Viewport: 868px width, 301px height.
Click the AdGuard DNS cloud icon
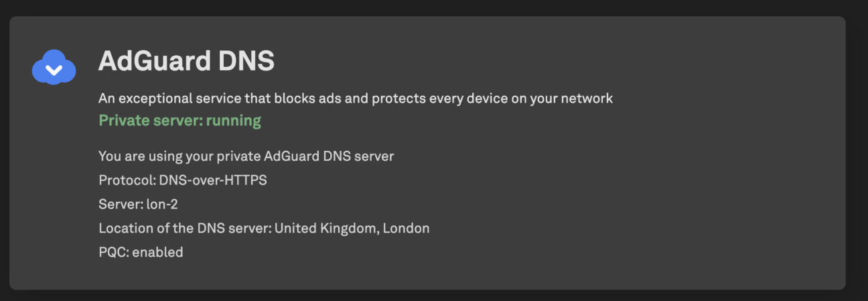pos(54,67)
